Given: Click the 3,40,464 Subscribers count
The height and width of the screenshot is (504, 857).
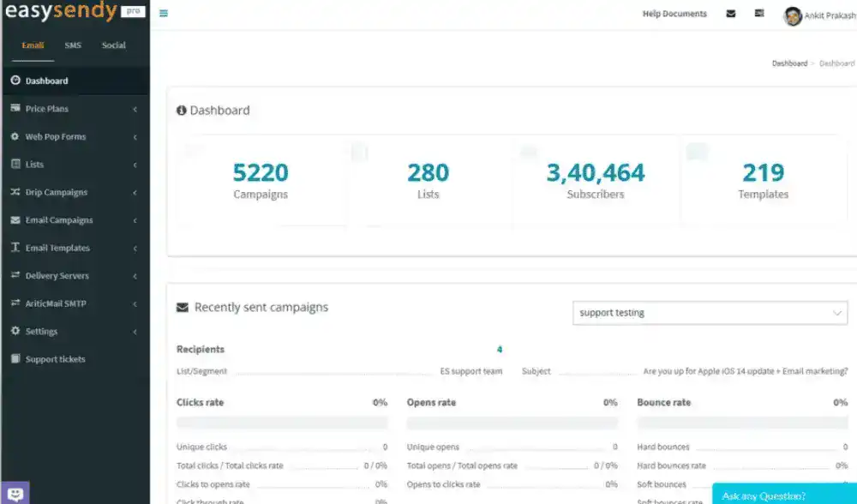Looking at the screenshot, I should point(596,174).
